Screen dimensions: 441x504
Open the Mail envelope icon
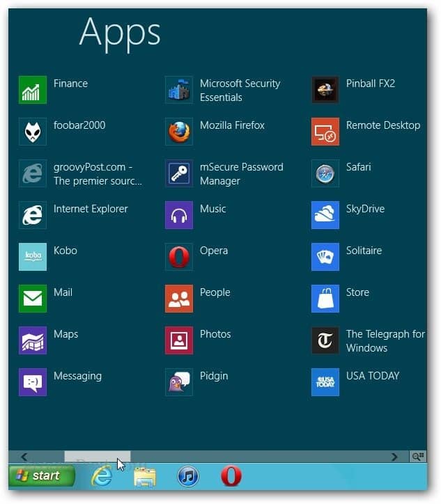(x=33, y=299)
